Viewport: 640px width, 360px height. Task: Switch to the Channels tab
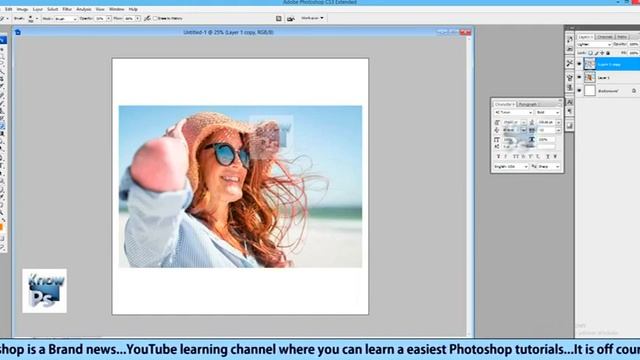[605, 37]
